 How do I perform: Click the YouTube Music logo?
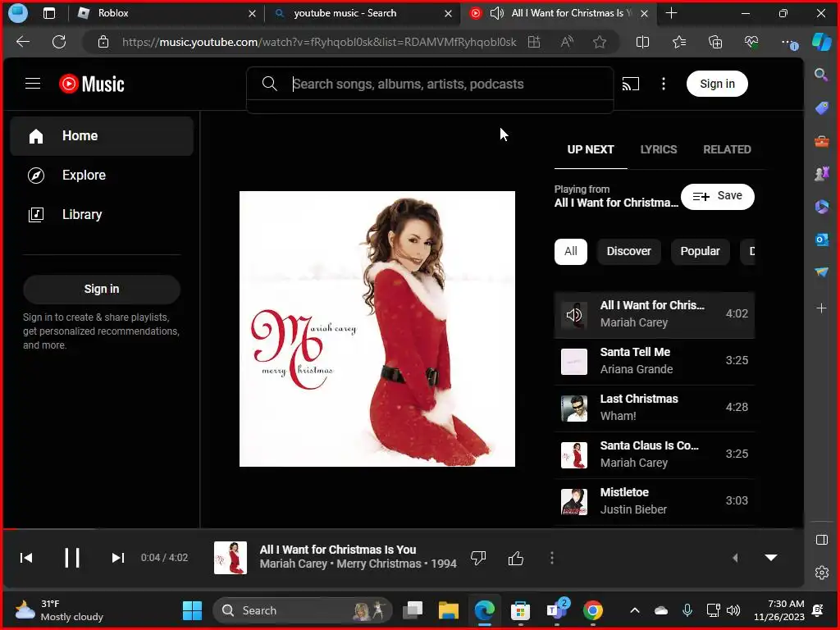coord(92,84)
